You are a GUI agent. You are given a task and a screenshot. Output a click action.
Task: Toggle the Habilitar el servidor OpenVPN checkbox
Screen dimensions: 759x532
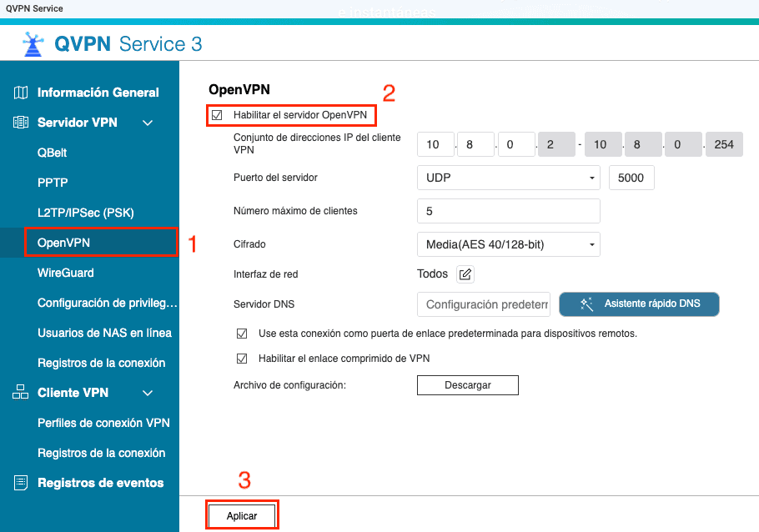coord(217,115)
